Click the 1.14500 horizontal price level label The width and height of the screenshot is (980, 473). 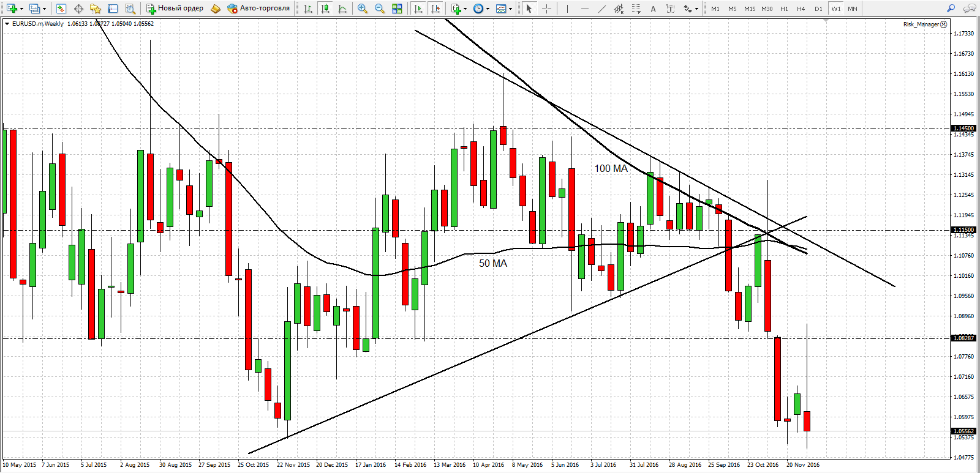coord(963,128)
